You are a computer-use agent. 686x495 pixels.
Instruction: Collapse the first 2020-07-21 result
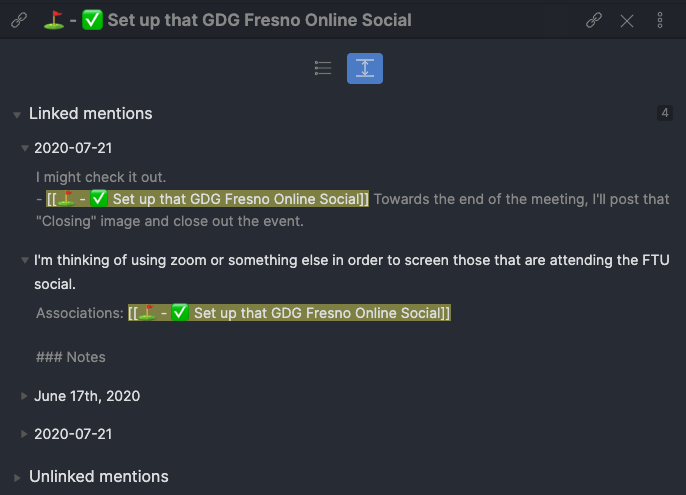(x=26, y=148)
